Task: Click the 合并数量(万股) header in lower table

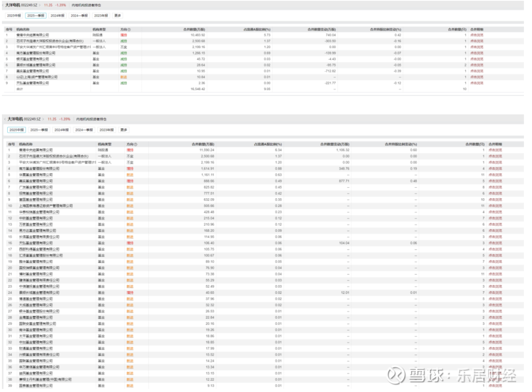Action: [203, 144]
